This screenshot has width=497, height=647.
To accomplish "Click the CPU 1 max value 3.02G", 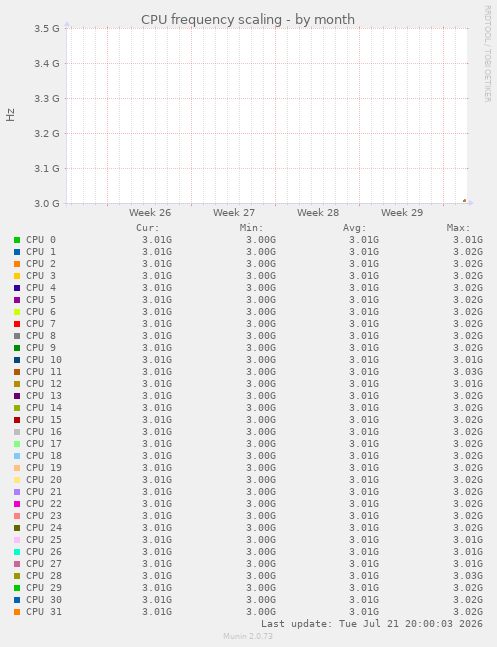I will [x=468, y=252].
